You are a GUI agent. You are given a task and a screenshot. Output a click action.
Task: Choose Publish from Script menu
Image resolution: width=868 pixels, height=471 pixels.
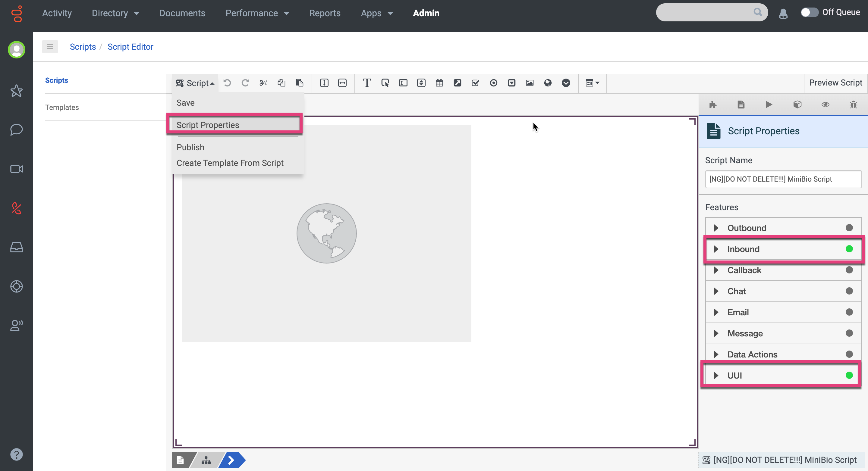pos(190,147)
